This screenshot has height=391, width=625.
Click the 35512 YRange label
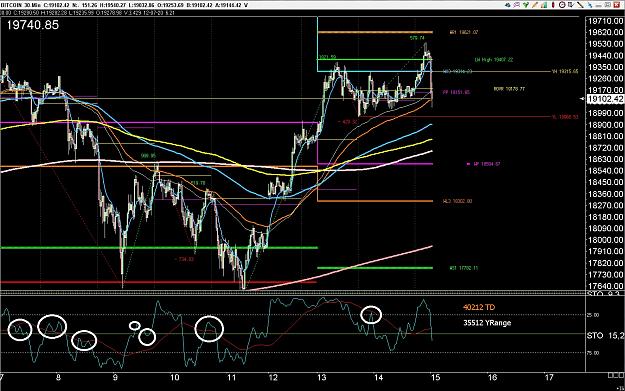[x=487, y=323]
